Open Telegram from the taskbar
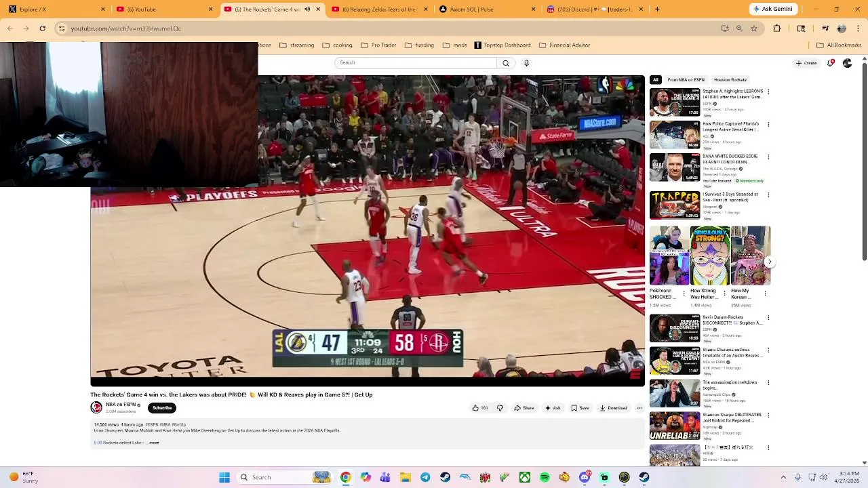868x488 pixels. [x=425, y=477]
